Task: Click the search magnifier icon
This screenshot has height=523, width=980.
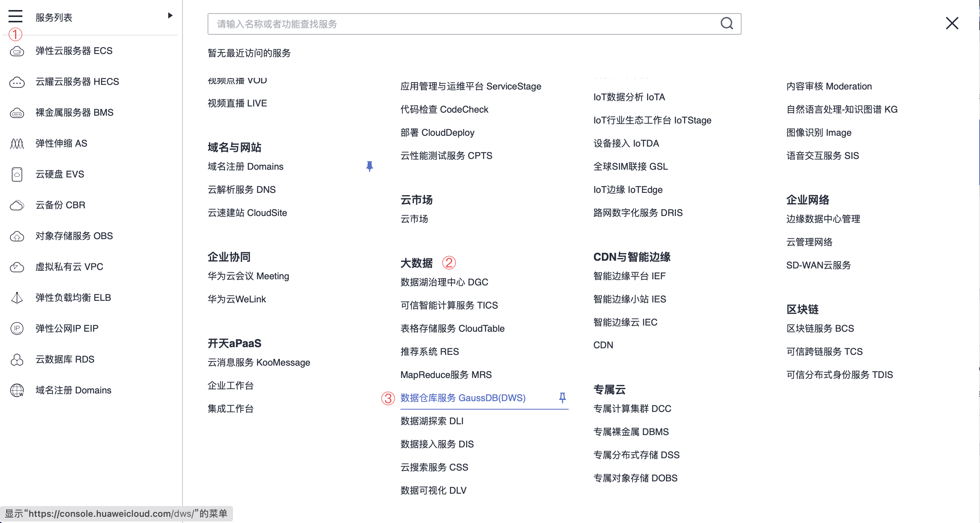Action: tap(727, 24)
